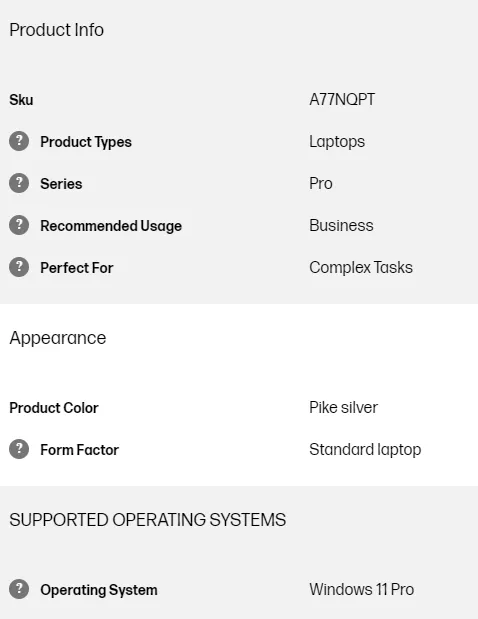Viewport: 478px width, 619px height.
Task: Select the Standard laptop value
Action: click(x=365, y=450)
